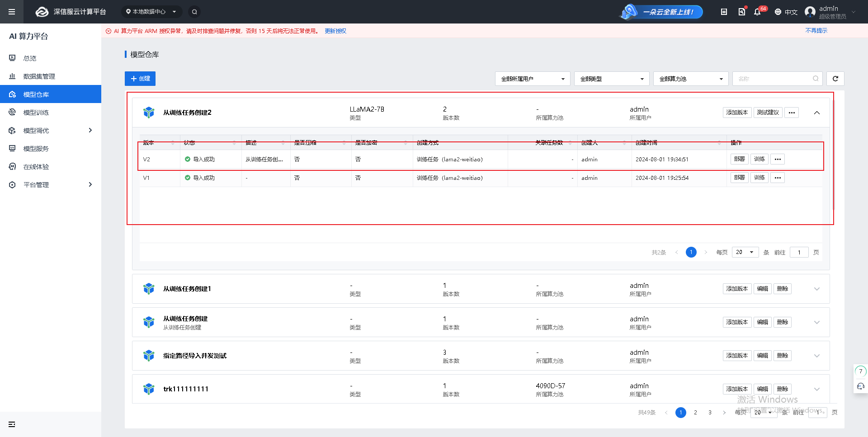This screenshot has height=437, width=868.
Task: Open more actions for version V1
Action: [x=778, y=178]
